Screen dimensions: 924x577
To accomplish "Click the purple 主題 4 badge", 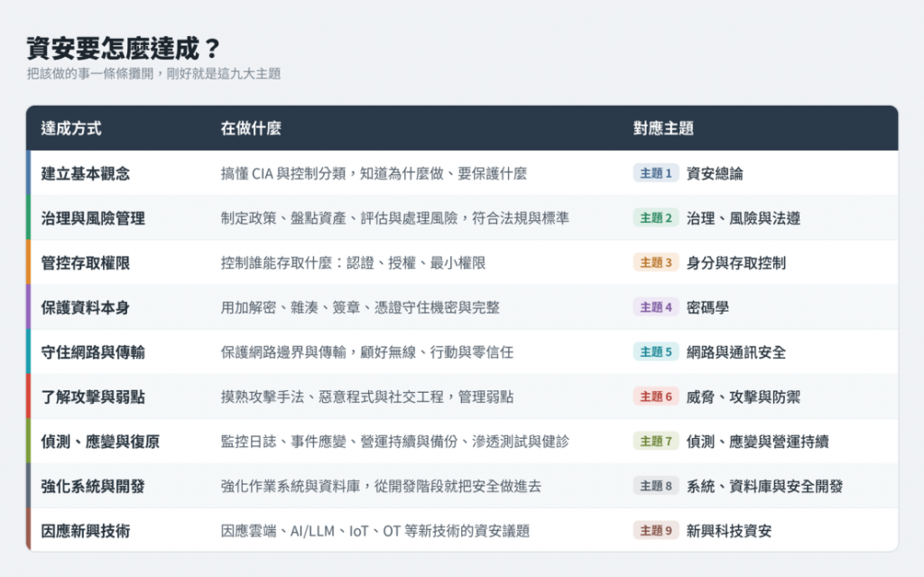I will coord(656,307).
